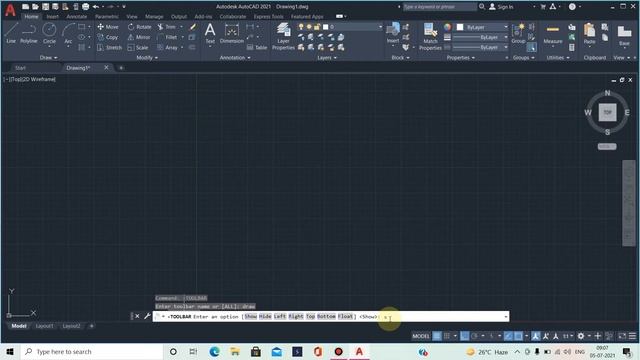The image size is (640, 360).
Task: Click the keyword search input field
Action: pyautogui.click(x=440, y=7)
